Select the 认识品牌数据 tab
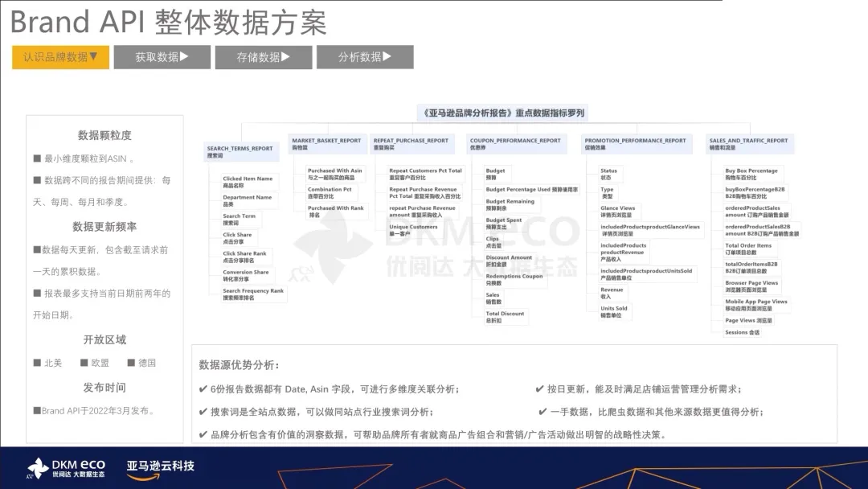Screen dimensions: 868x489 [60, 57]
